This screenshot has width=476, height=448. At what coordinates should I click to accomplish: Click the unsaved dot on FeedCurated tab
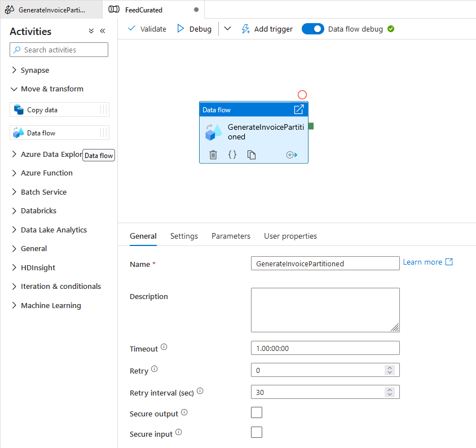tap(196, 10)
